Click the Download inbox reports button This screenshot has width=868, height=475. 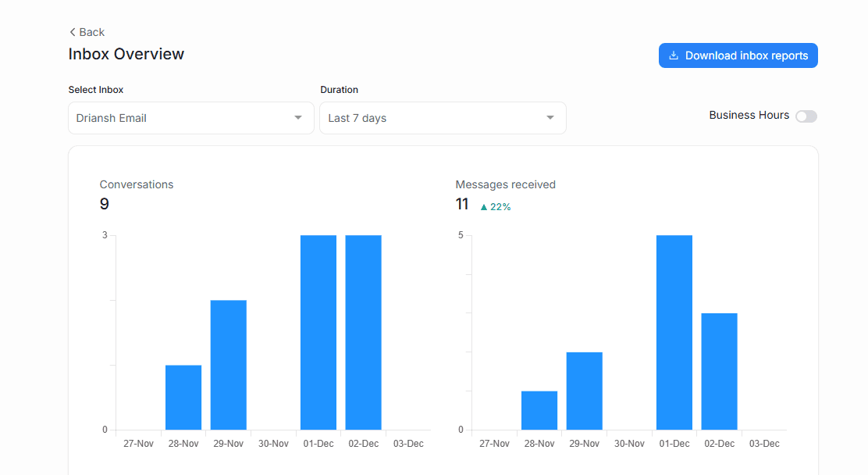click(738, 55)
